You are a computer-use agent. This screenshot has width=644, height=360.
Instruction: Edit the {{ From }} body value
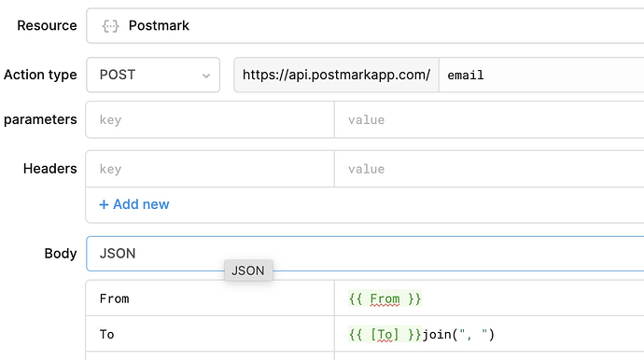490,298
